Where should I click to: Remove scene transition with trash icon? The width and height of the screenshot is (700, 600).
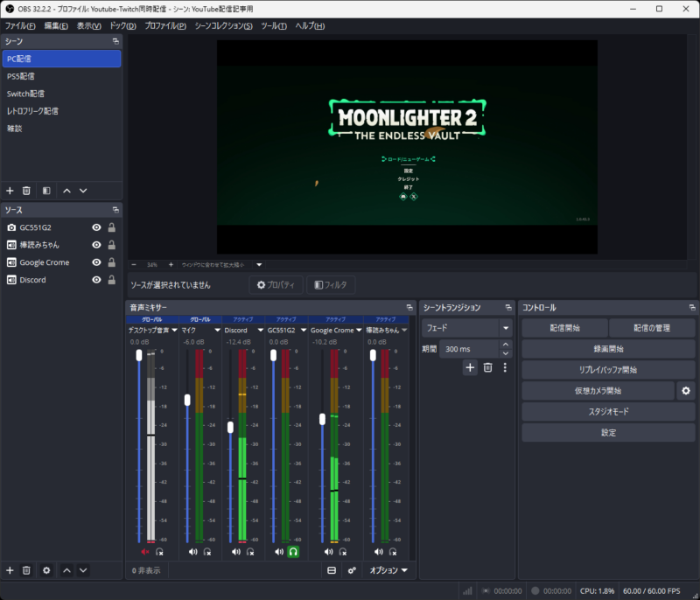point(488,367)
